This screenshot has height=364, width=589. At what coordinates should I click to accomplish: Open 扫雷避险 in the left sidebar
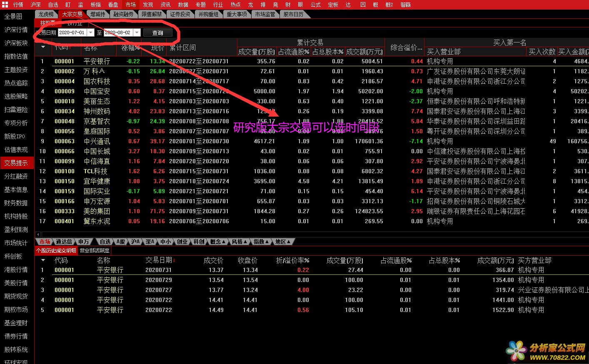point(16,110)
